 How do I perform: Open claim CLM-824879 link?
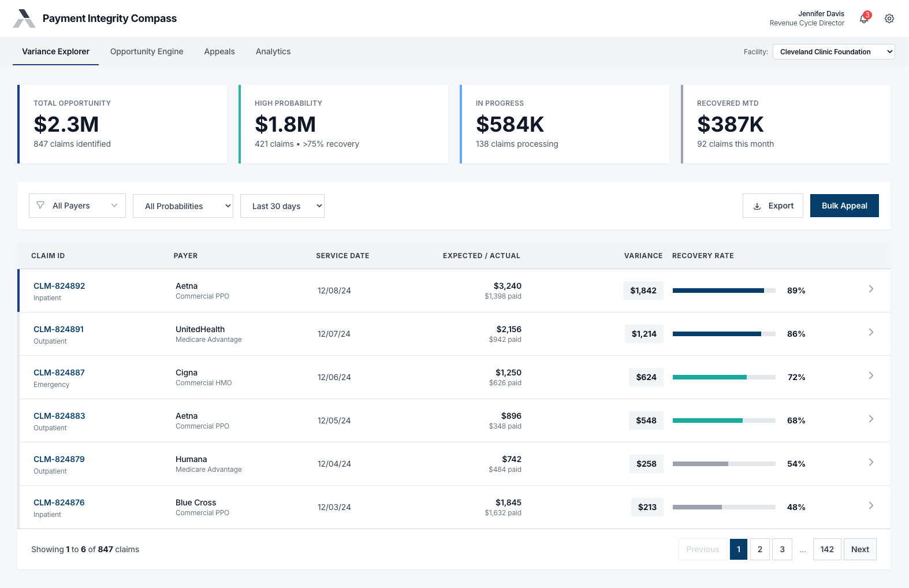click(x=59, y=459)
